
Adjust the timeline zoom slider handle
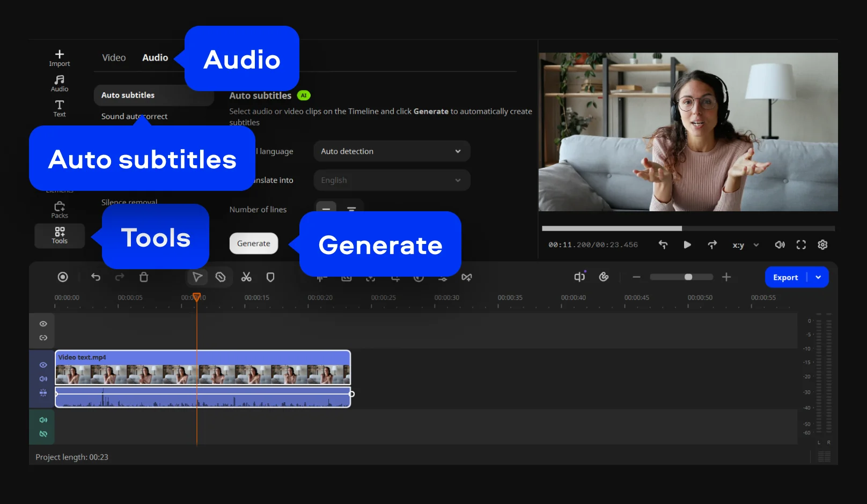pyautogui.click(x=688, y=277)
